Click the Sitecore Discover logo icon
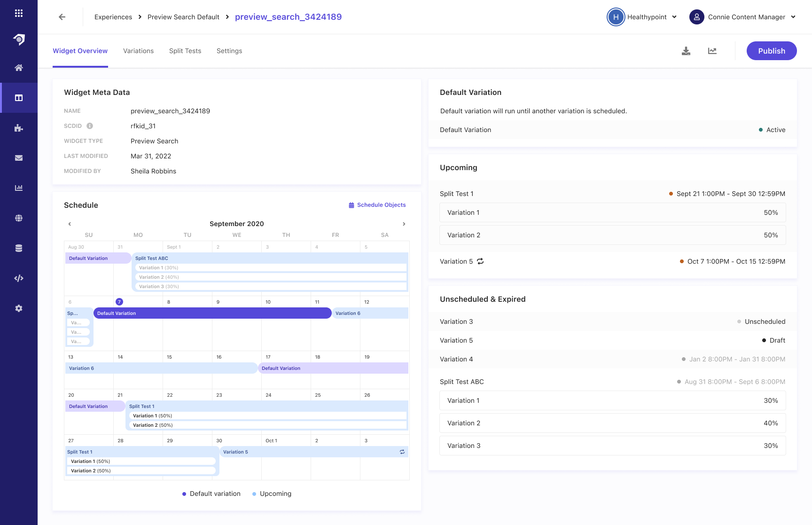 click(x=19, y=39)
